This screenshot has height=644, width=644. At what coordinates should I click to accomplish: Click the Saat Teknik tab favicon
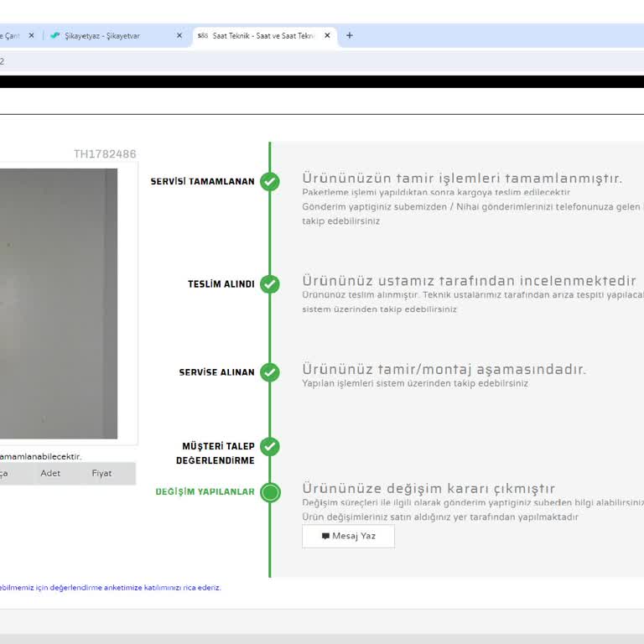click(202, 36)
